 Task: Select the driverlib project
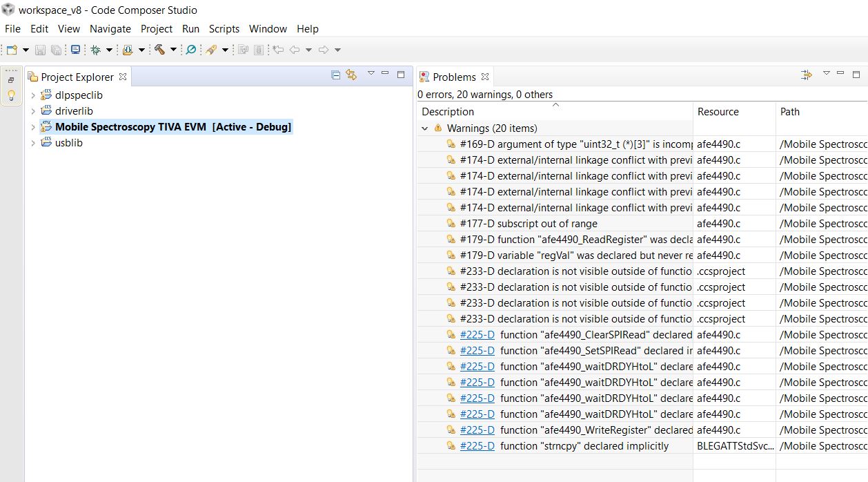click(x=74, y=111)
